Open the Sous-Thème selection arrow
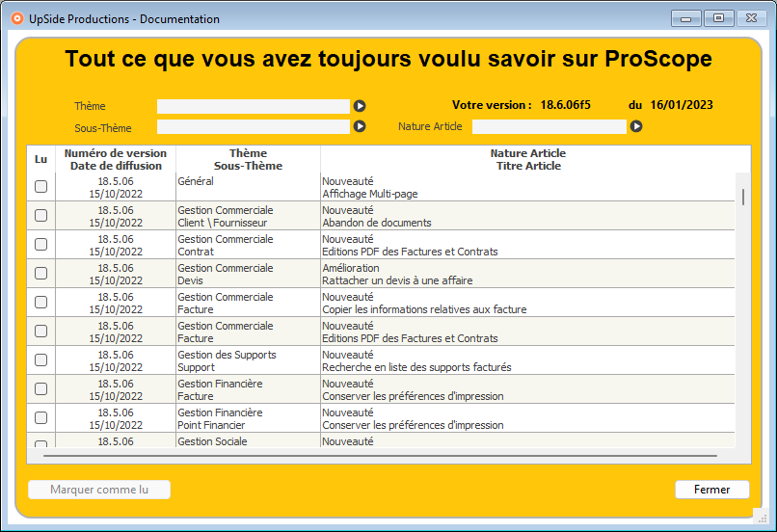Screen dimensions: 777x532 (x=360, y=126)
